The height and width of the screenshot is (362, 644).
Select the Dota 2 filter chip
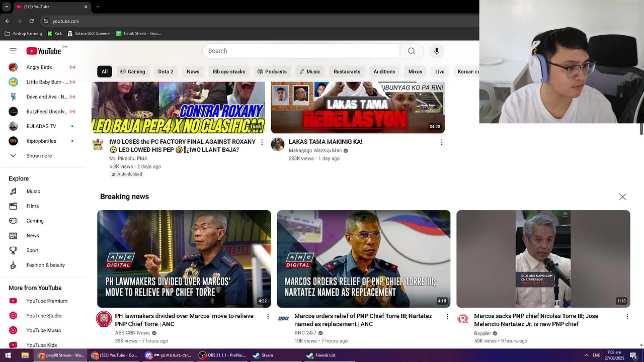click(x=166, y=71)
